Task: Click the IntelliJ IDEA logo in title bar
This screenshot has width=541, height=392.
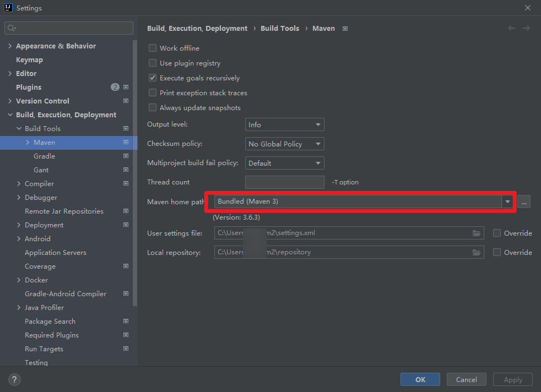Action: (8, 8)
